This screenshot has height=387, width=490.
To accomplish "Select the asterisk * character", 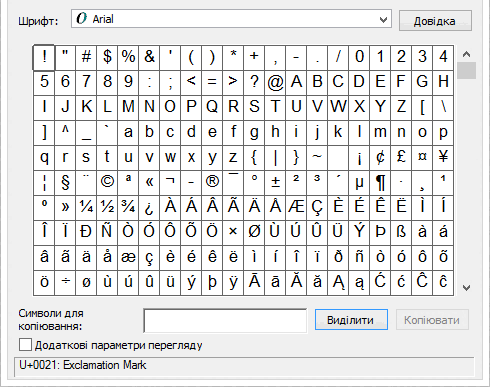I will tap(233, 57).
